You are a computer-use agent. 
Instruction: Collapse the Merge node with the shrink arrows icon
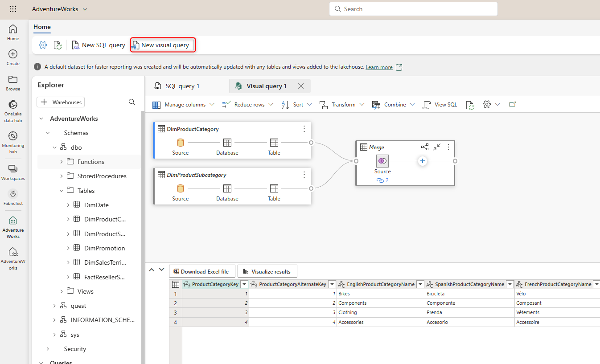(x=436, y=147)
